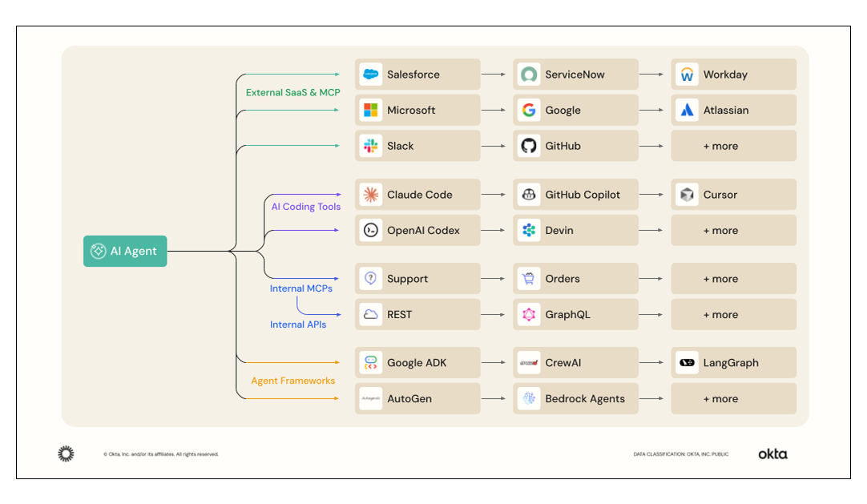This screenshot has width=867, height=504.
Task: Click the REST text label
Action: click(x=399, y=315)
